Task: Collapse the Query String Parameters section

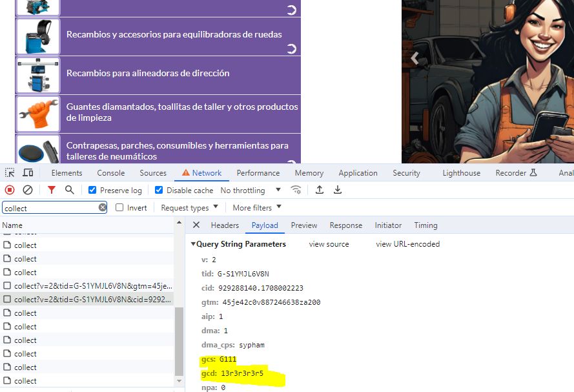Action: click(193, 244)
